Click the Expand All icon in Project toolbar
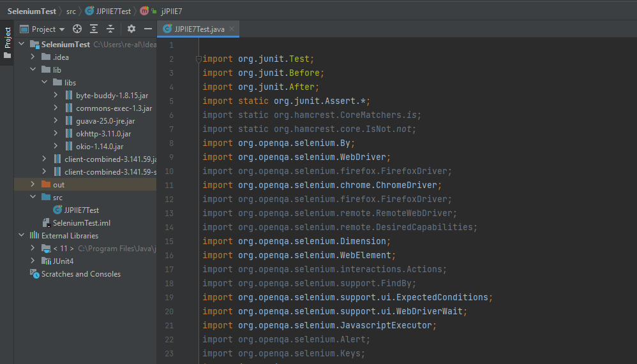The width and height of the screenshot is (637, 364). 94,29
